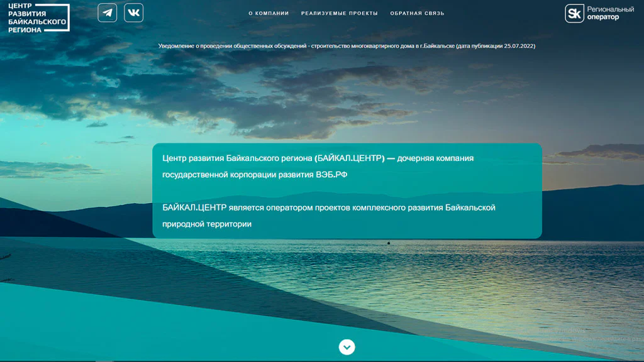Click the text about дочерняя компания ВЭБ.РФ
Screen dimensions: 644x362
tap(318, 166)
